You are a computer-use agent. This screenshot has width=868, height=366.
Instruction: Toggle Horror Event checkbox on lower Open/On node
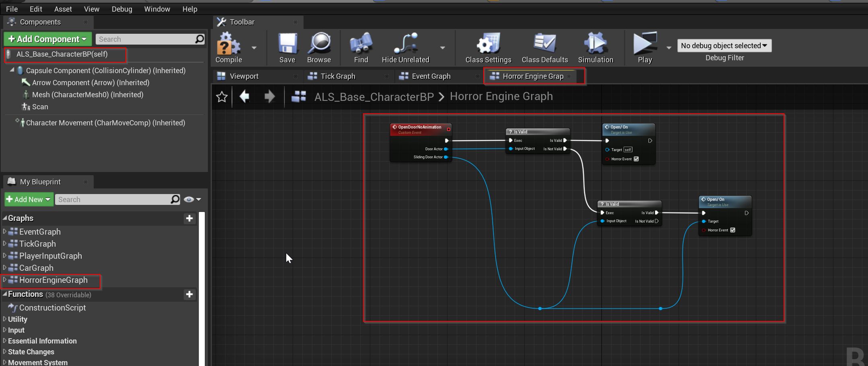(733, 230)
